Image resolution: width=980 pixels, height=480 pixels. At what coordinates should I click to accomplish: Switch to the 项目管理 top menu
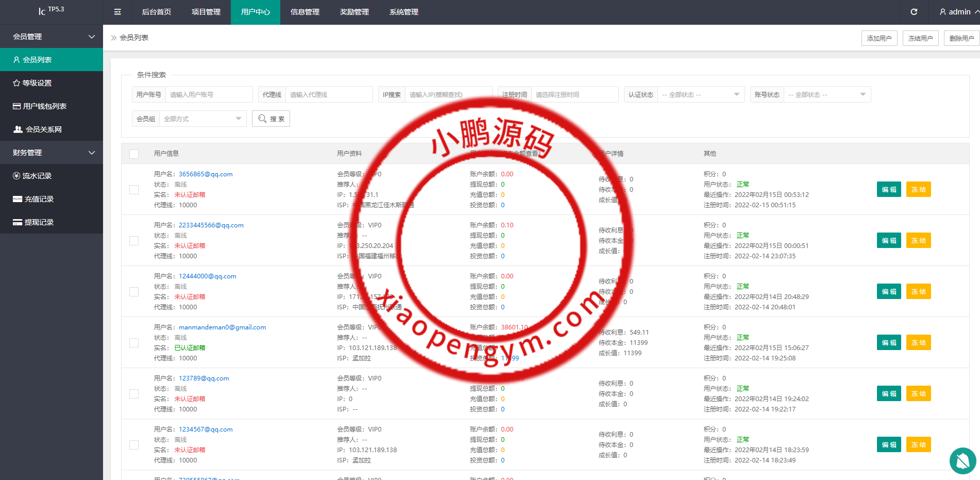coord(206,12)
